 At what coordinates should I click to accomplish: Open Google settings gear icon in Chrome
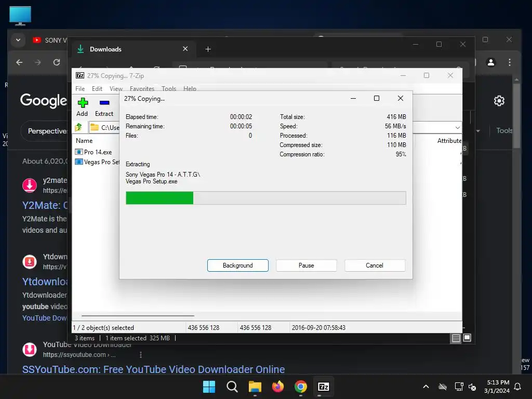[x=499, y=101]
